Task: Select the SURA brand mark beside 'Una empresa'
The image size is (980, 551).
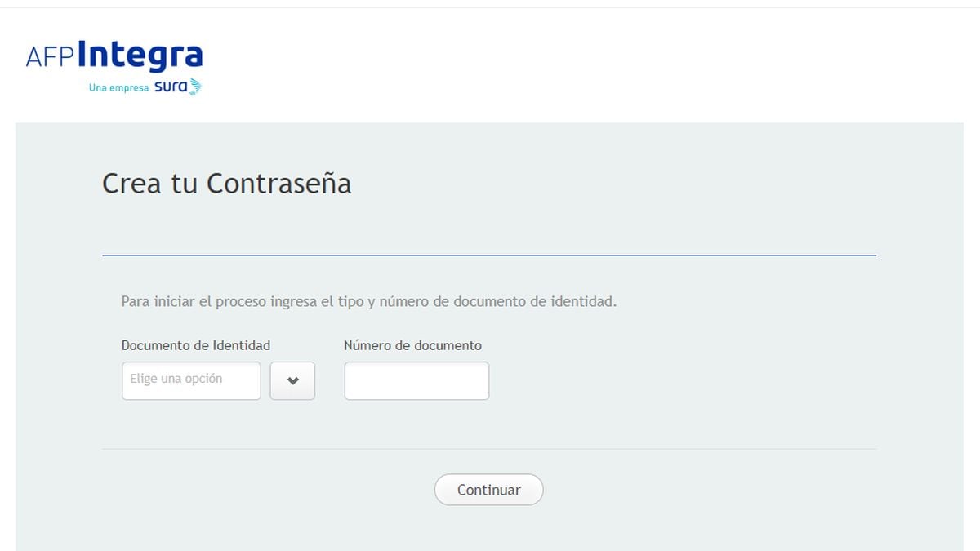Action: click(x=173, y=86)
